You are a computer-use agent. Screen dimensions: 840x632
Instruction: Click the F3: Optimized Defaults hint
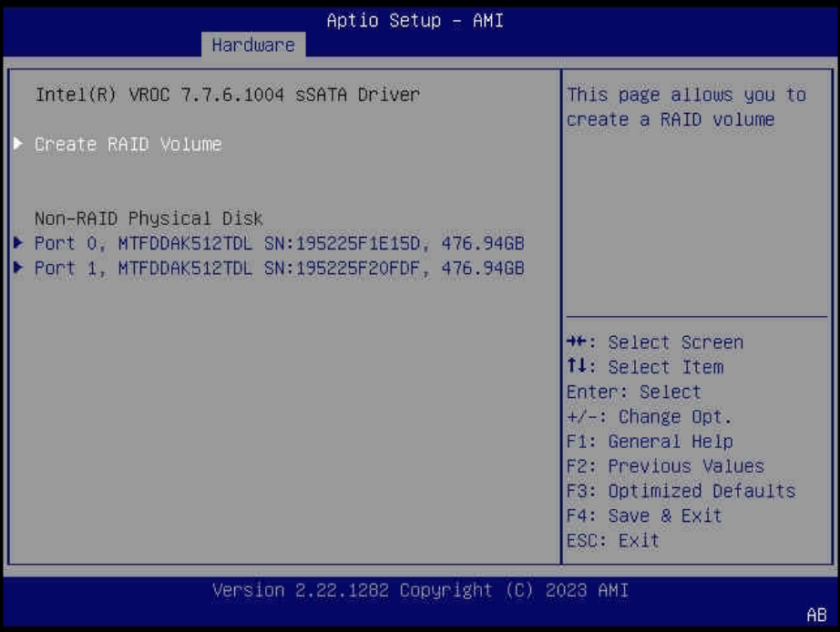click(x=681, y=491)
